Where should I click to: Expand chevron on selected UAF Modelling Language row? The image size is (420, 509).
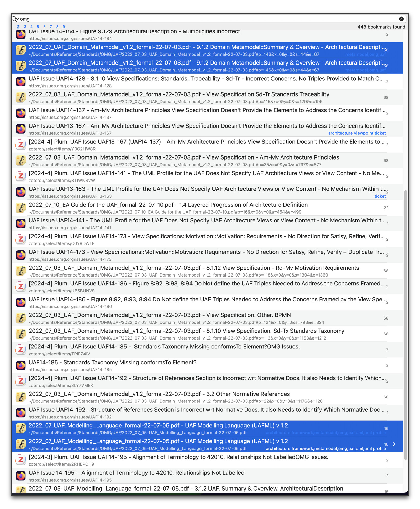(394, 444)
